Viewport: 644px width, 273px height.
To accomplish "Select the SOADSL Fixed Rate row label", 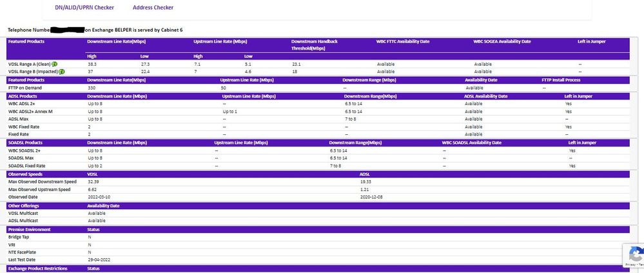I will (x=26, y=166).
